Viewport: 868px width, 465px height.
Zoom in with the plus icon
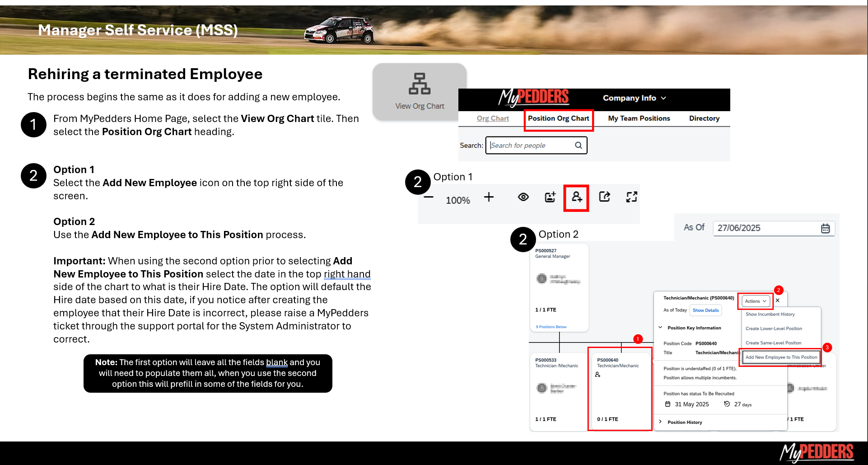[x=489, y=197]
